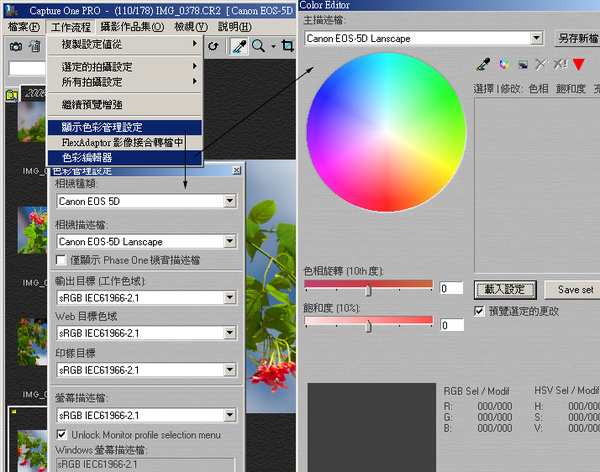Image resolution: width=600 pixels, height=472 pixels.
Task: Open output target working space dropdown
Action: (x=230, y=297)
